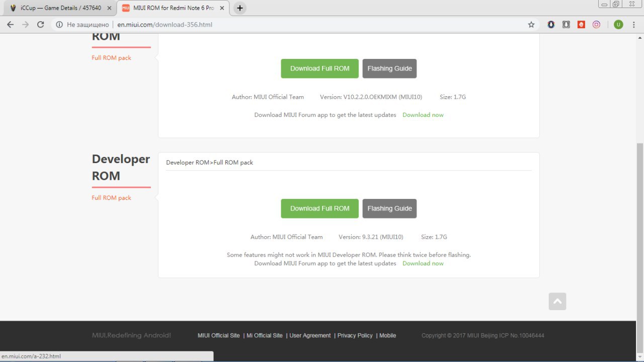The image size is (644, 362).
Task: Select Full ROM pack under first ROM heading
Action: (111, 58)
